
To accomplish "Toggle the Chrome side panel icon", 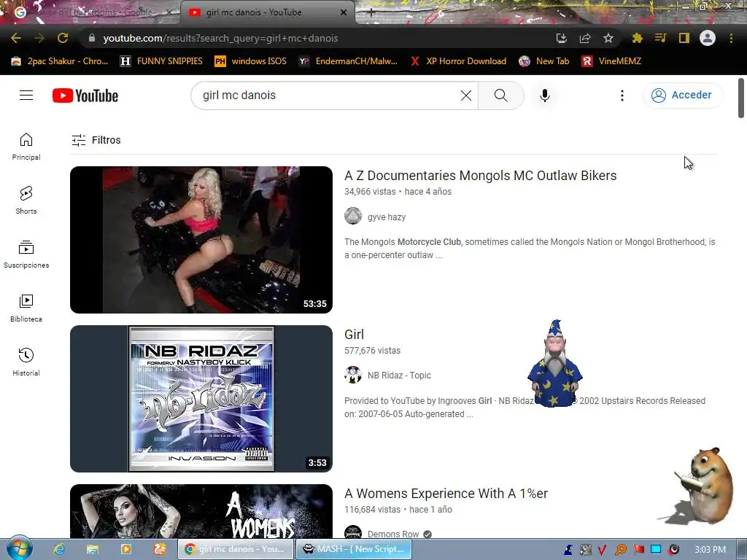I will click(684, 38).
